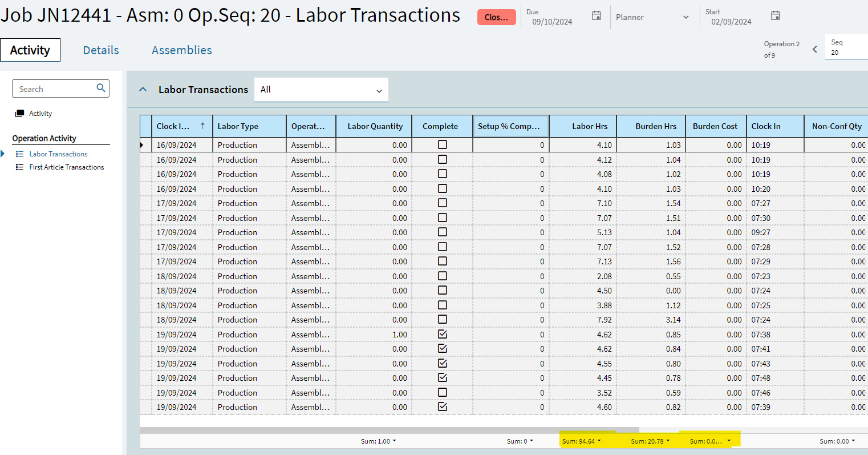Image resolution: width=868 pixels, height=455 pixels.
Task: Collapse the Labor Transactions panel
Action: 143,90
